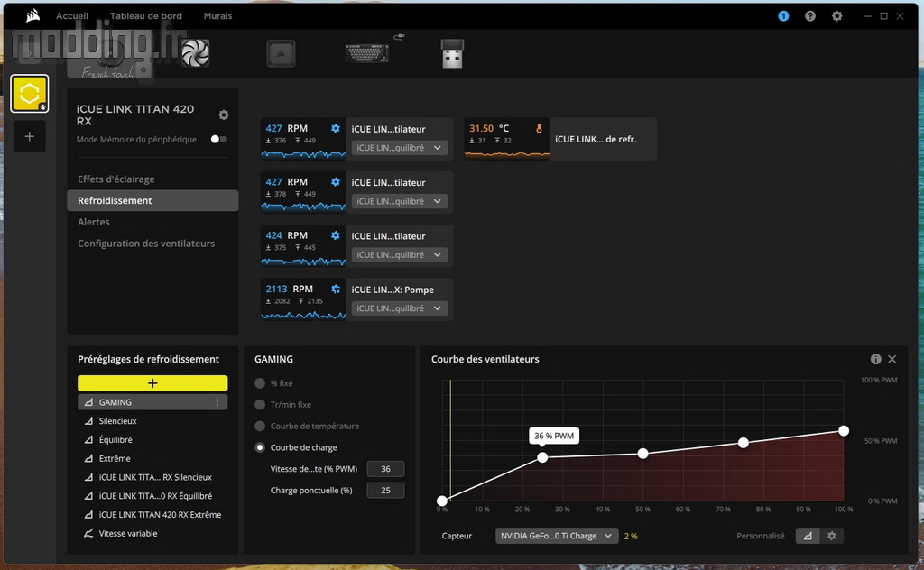Click the fan icon of the second 427 RPM card
The height and width of the screenshot is (570, 924).
(336, 182)
